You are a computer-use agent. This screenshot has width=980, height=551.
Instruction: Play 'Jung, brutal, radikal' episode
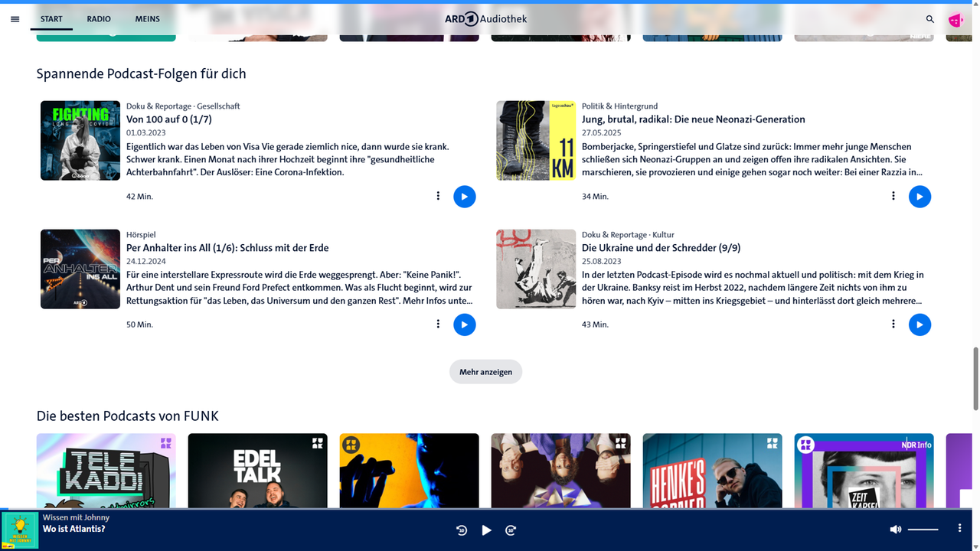coord(920,197)
